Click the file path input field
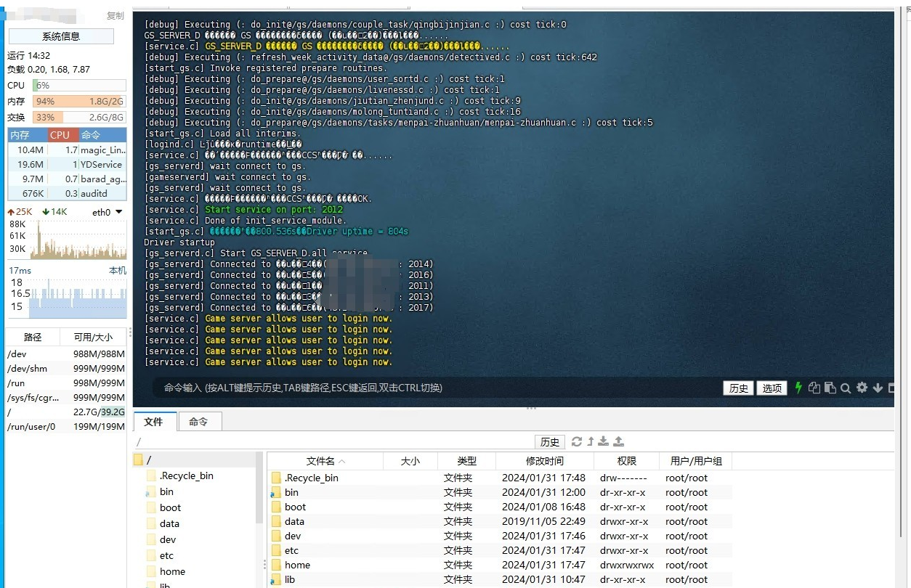Screen dimensions: 911x588 pyautogui.click(x=333, y=442)
